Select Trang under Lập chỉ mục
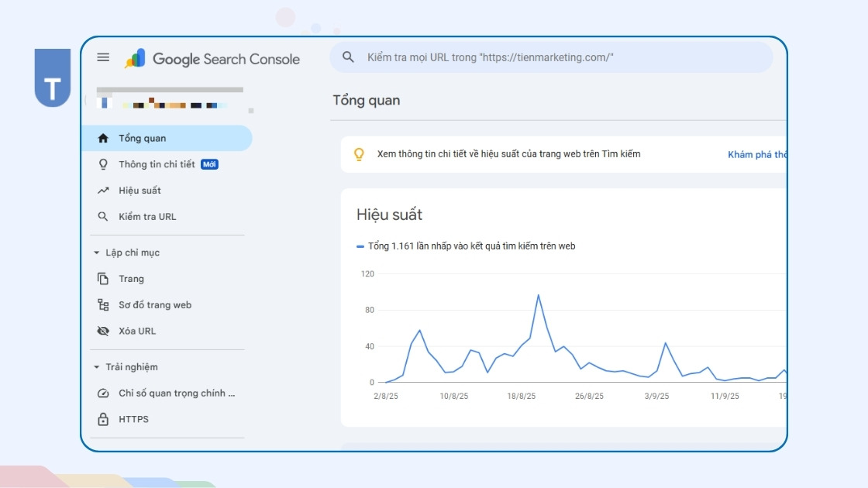868x488 pixels. (131, 279)
